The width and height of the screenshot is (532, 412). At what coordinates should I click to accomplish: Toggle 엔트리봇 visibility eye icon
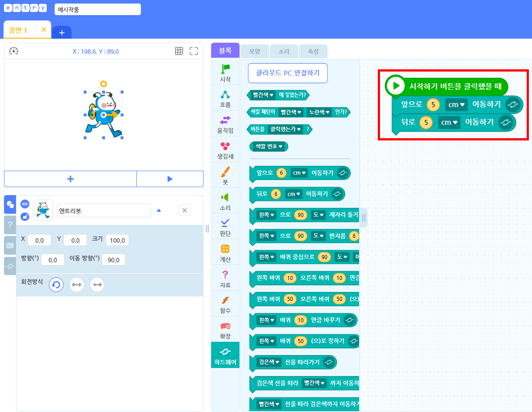click(x=25, y=204)
